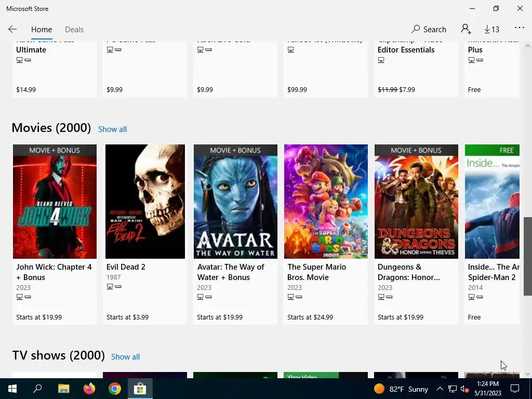Open John Wick: Chapter 4 poster

pos(55,202)
